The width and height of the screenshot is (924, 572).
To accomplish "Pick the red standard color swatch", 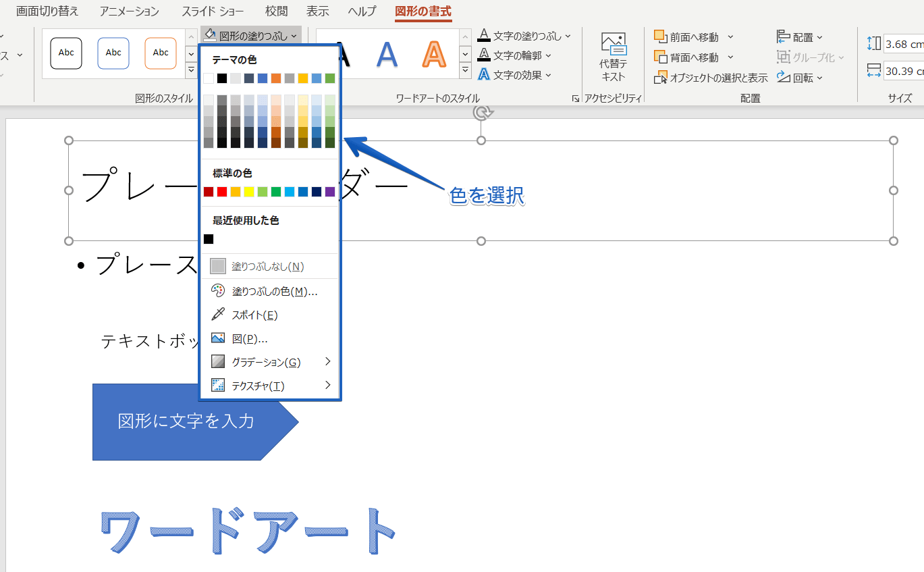I will tap(222, 192).
